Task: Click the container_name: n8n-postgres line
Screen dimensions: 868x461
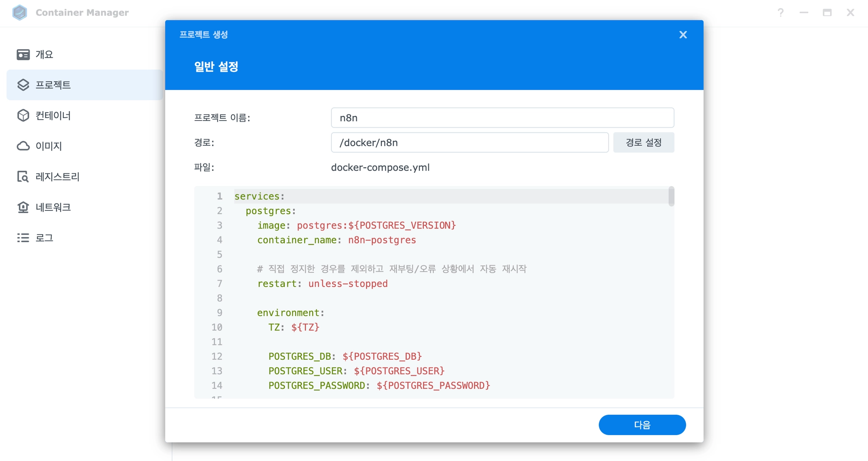Action: [x=337, y=240]
